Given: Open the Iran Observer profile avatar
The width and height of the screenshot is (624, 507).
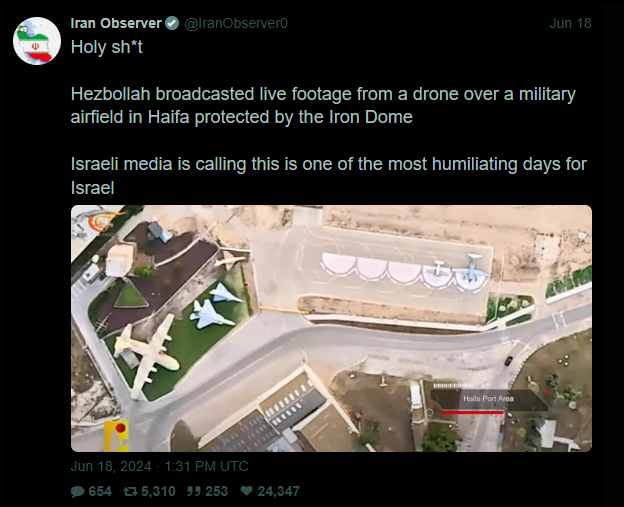Looking at the screenshot, I should pos(37,41).
